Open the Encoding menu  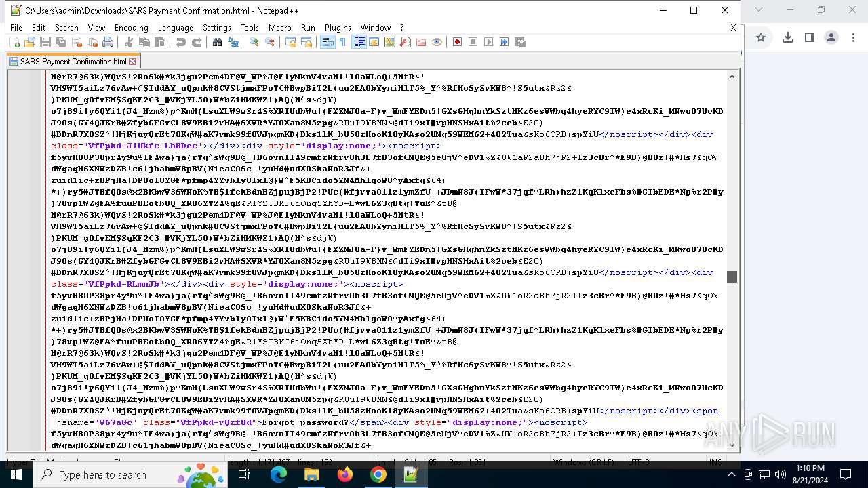pos(132,28)
